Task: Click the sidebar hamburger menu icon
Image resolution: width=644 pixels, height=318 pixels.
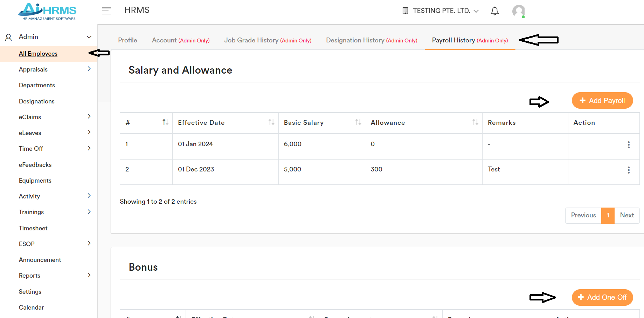Action: tap(106, 11)
